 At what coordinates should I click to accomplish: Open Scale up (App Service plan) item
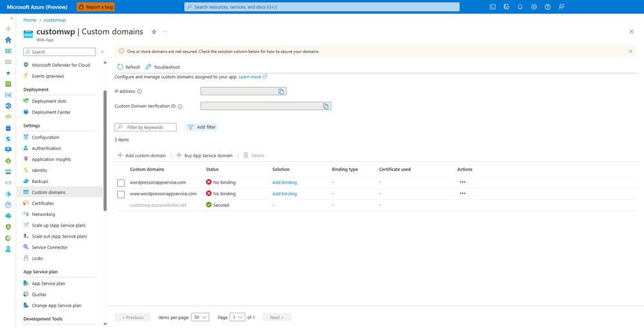point(59,226)
